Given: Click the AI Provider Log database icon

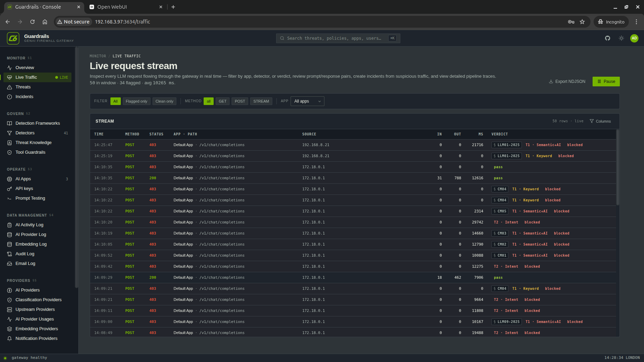Looking at the screenshot, I should click(10, 235).
